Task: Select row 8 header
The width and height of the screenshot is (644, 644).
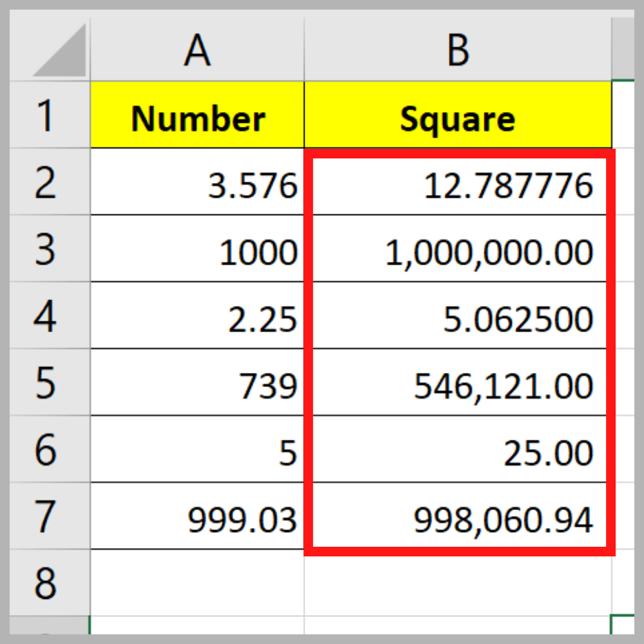Action: click(50, 582)
